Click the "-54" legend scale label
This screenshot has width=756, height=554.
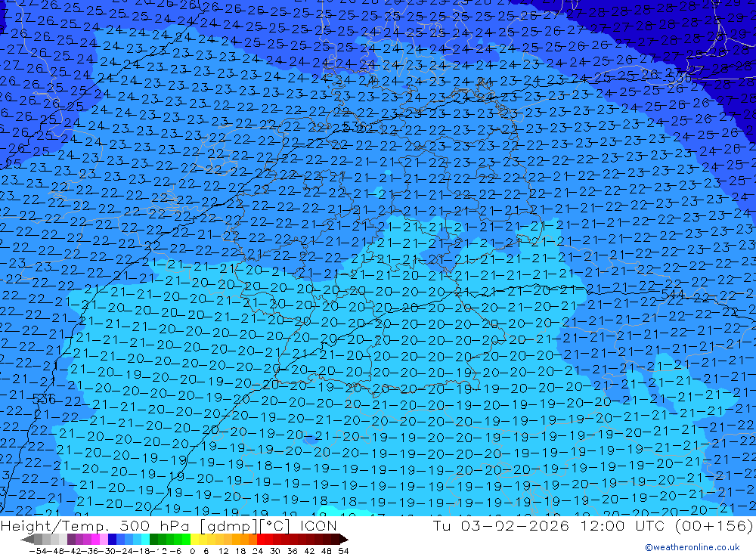click(x=38, y=551)
